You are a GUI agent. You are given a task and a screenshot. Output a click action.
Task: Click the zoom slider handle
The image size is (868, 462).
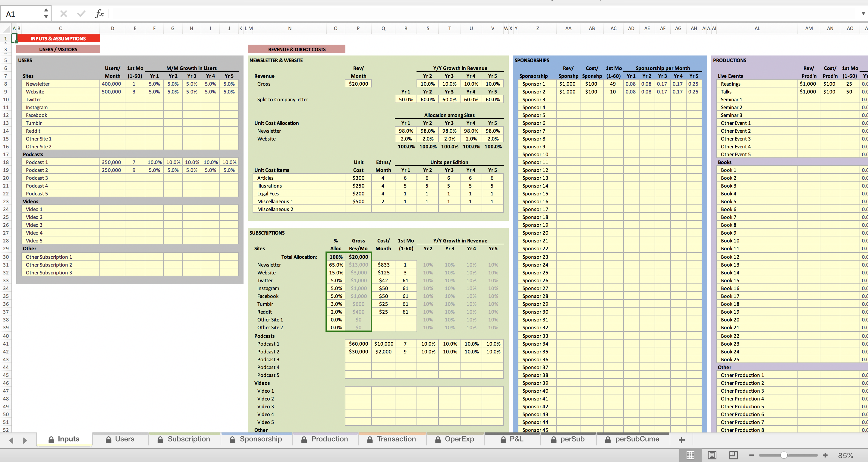pyautogui.click(x=784, y=455)
